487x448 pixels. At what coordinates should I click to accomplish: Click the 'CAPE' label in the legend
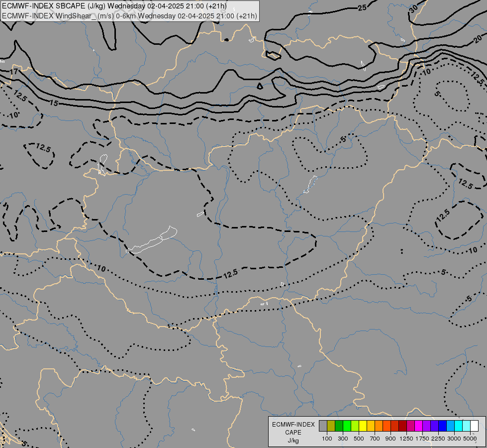click(293, 433)
